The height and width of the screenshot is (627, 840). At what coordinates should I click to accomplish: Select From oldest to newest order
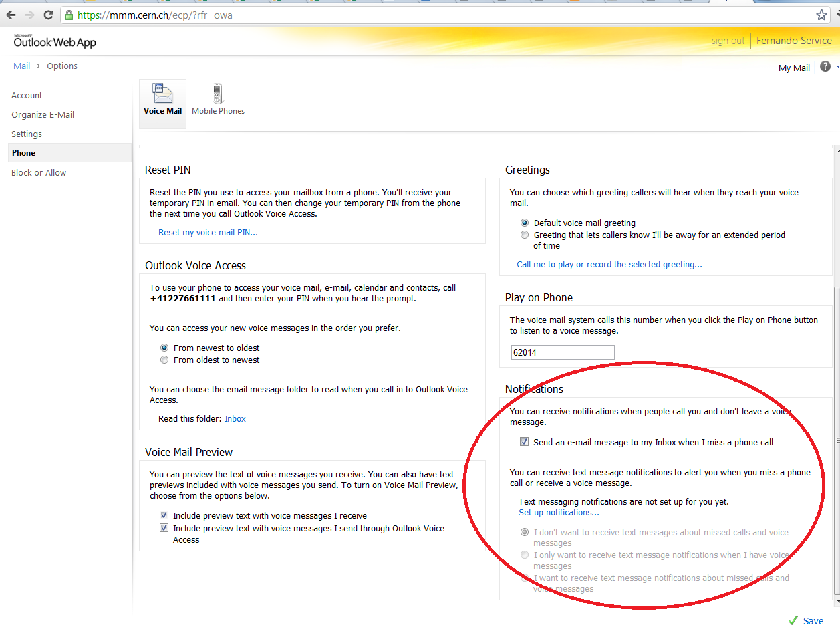[164, 360]
